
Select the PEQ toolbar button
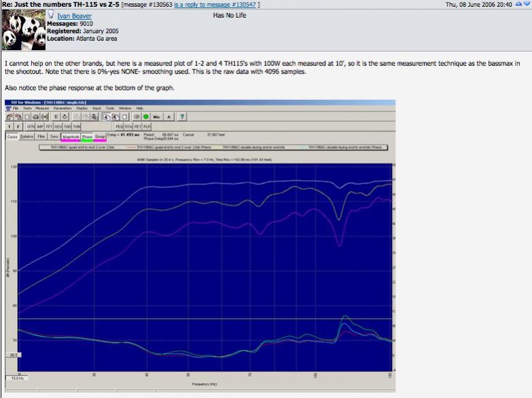(119, 126)
